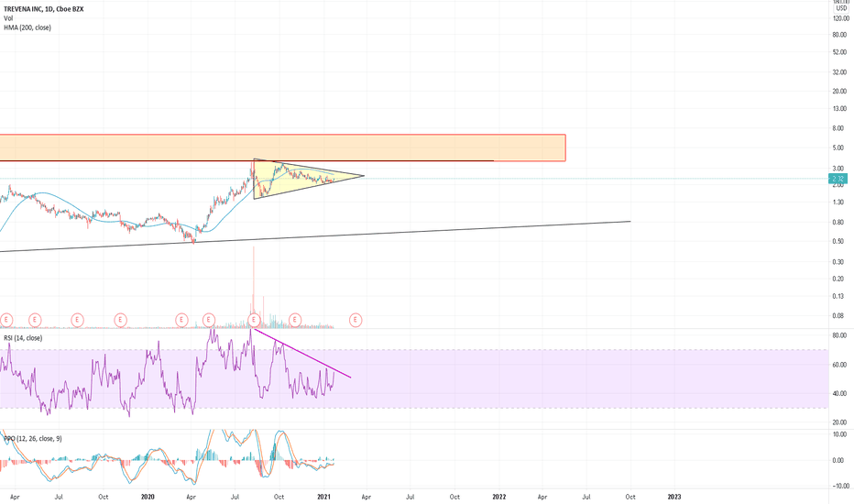Select the long gray ascending support trendline

[315, 236]
